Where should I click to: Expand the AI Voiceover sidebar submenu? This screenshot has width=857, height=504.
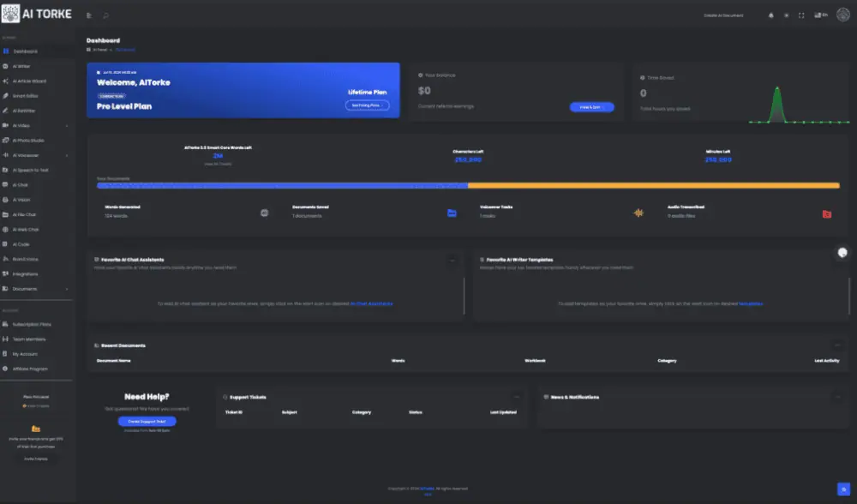66,155
